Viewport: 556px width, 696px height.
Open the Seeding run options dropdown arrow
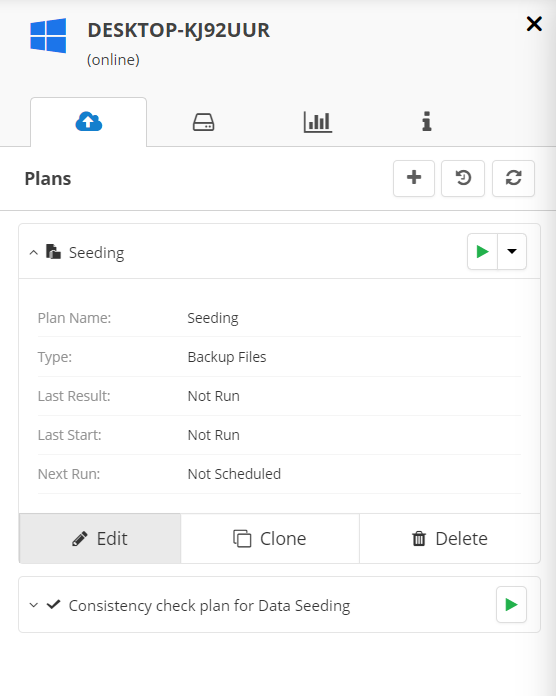pos(512,251)
